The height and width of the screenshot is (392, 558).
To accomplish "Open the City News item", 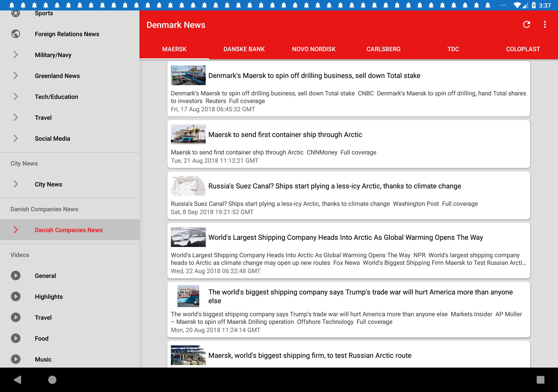I will point(70,184).
